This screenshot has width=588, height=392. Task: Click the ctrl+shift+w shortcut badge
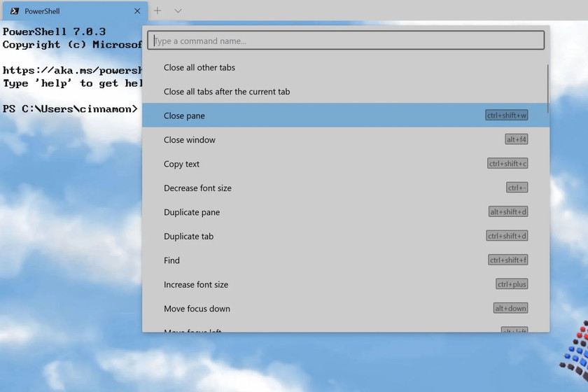pos(507,115)
